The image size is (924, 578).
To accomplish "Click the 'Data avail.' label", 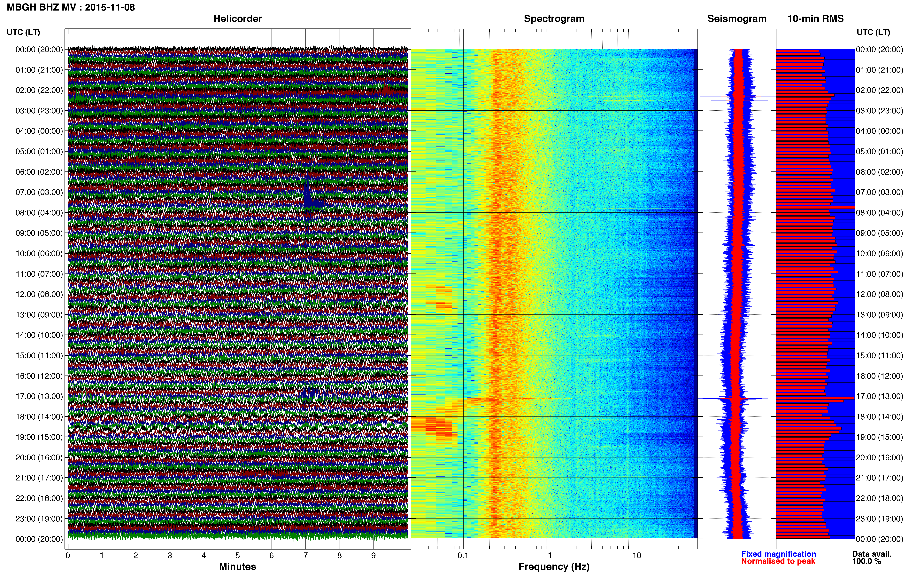I will (x=871, y=554).
